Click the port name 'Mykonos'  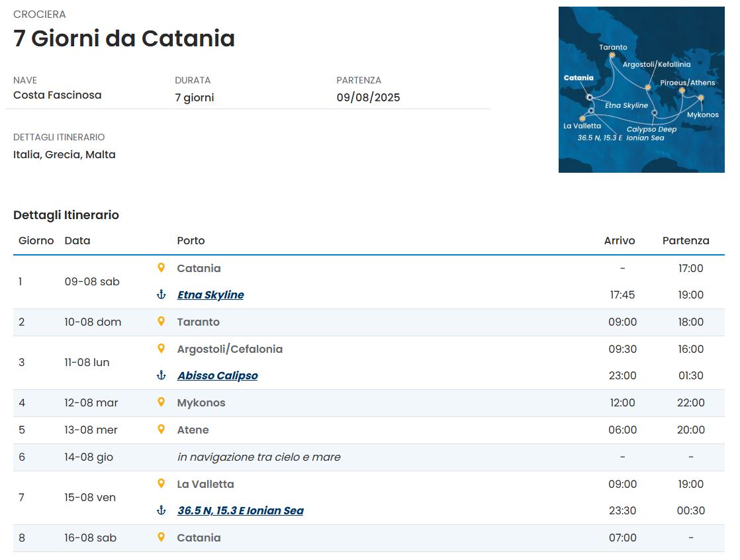[x=201, y=403]
